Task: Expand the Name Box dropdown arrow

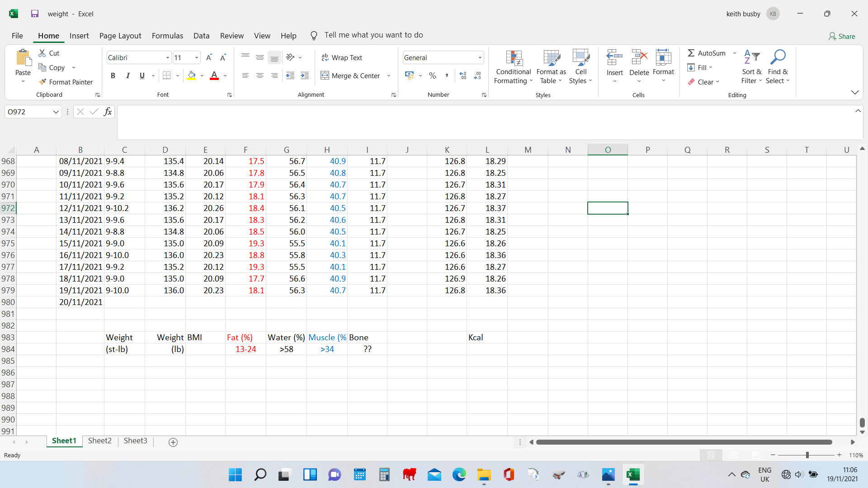Action: pos(56,112)
